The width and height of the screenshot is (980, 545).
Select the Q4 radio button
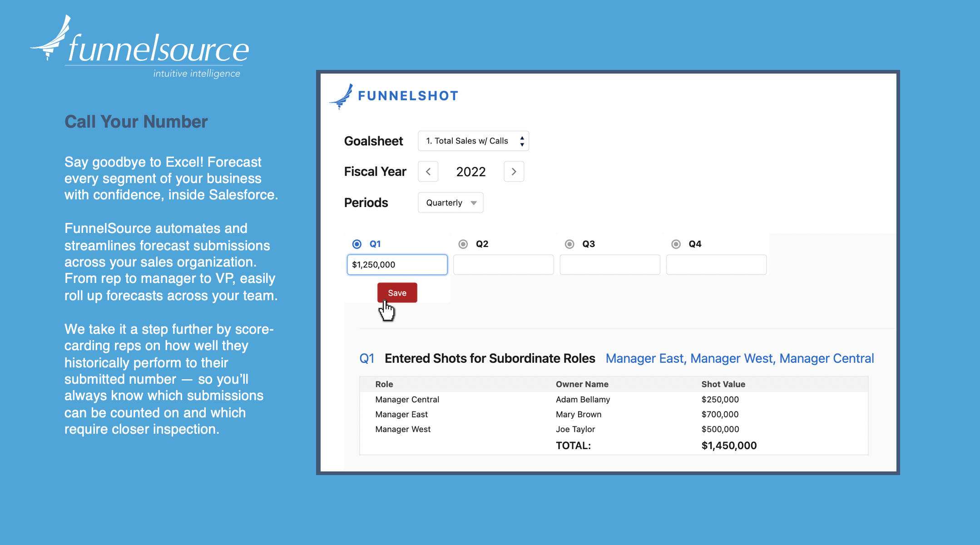tap(676, 244)
